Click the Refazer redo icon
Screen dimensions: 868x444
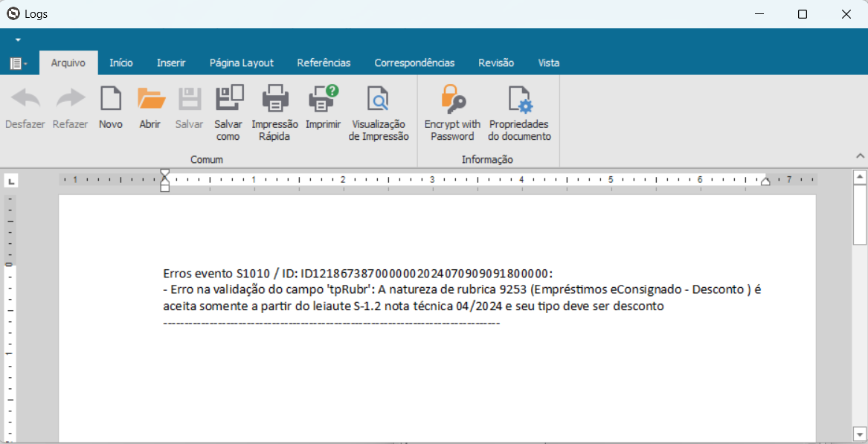71,100
